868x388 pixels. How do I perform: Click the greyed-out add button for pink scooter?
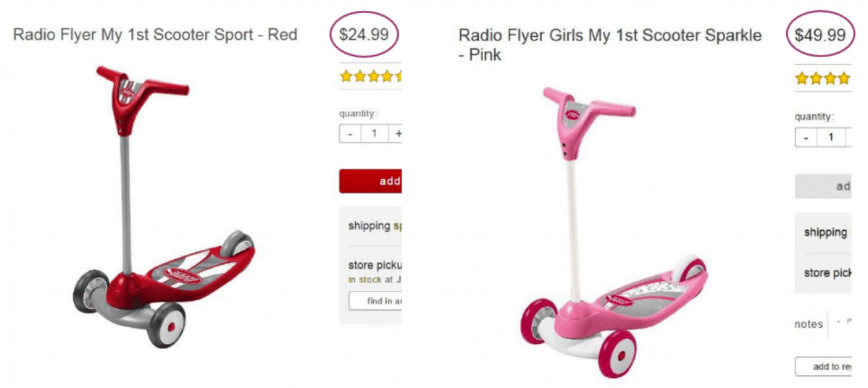(x=823, y=186)
